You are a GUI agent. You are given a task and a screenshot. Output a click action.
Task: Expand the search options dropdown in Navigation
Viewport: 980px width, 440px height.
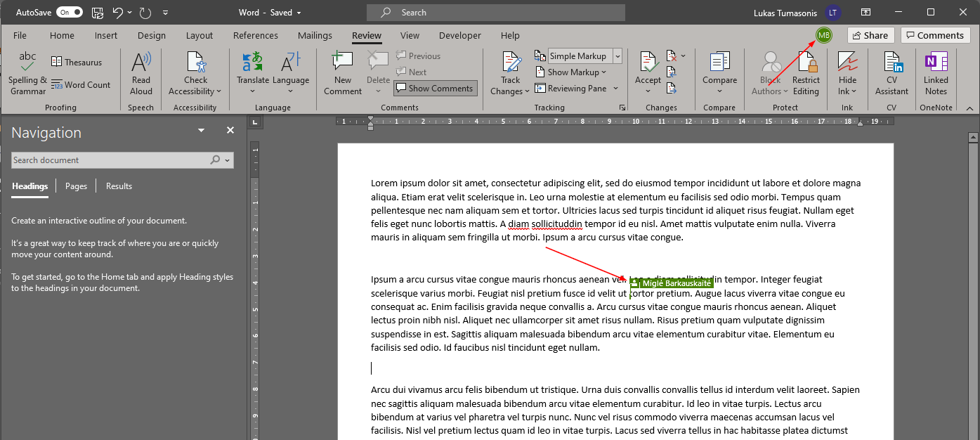coord(227,160)
